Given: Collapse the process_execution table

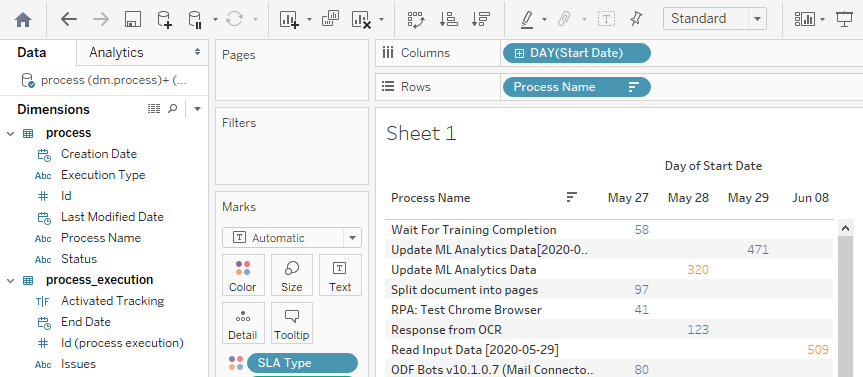Looking at the screenshot, I should tap(10, 280).
